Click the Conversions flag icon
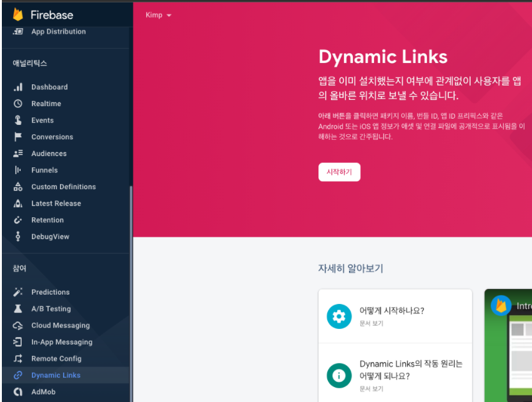The image size is (532, 402). (18, 137)
